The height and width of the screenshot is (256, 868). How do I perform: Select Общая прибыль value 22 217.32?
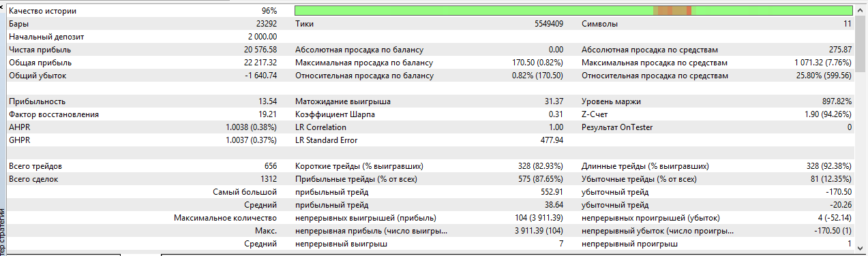260,63
